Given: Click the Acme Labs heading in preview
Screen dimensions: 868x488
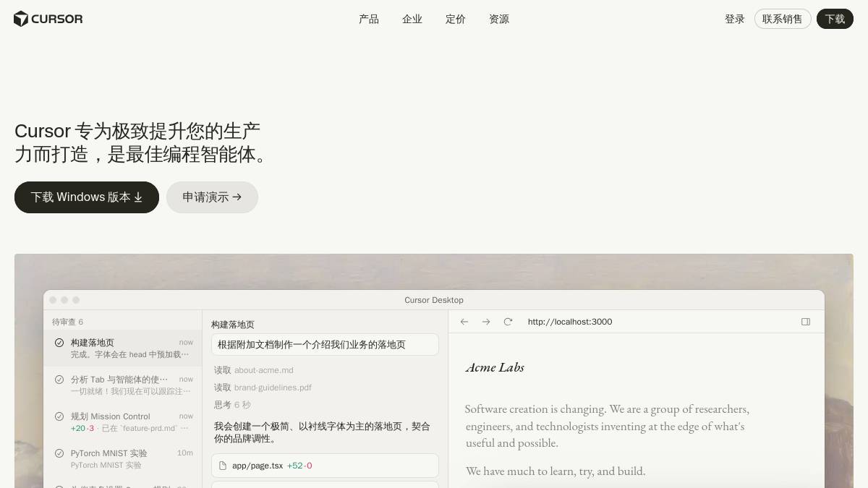Looking at the screenshot, I should tap(495, 367).
